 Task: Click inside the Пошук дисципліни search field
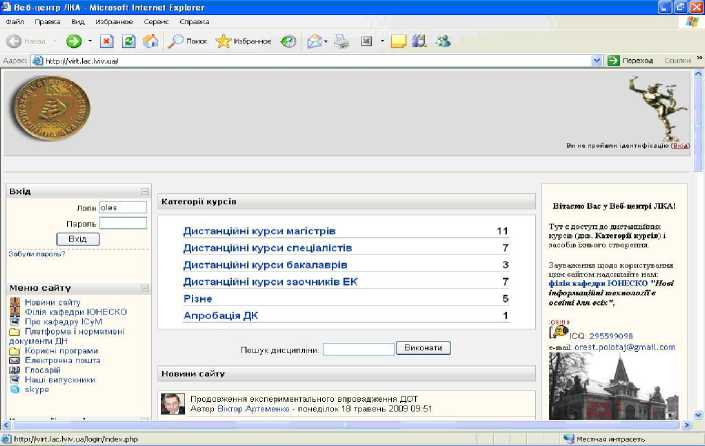click(x=358, y=349)
